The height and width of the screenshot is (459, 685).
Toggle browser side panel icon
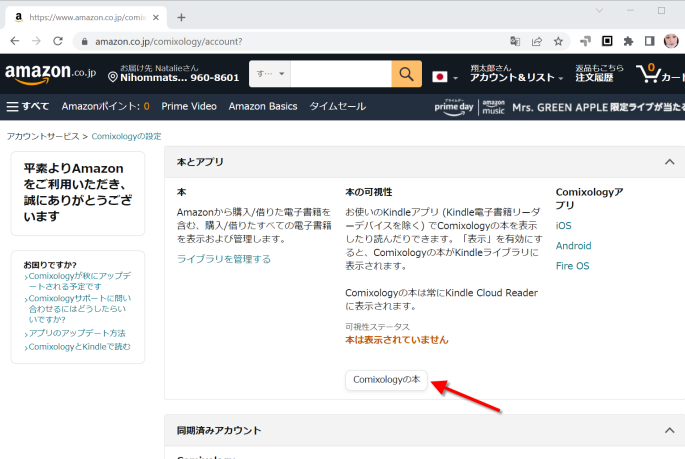click(650, 41)
